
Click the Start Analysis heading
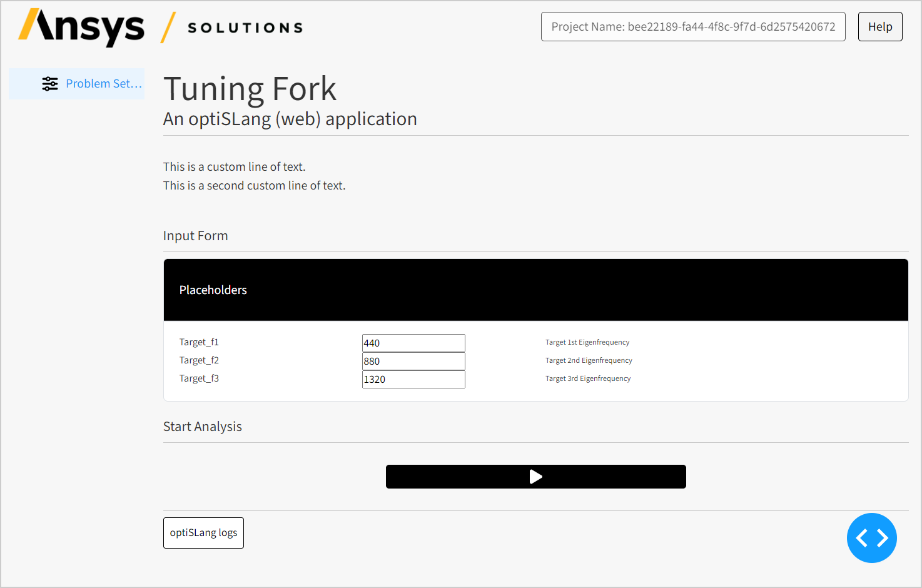coord(203,427)
